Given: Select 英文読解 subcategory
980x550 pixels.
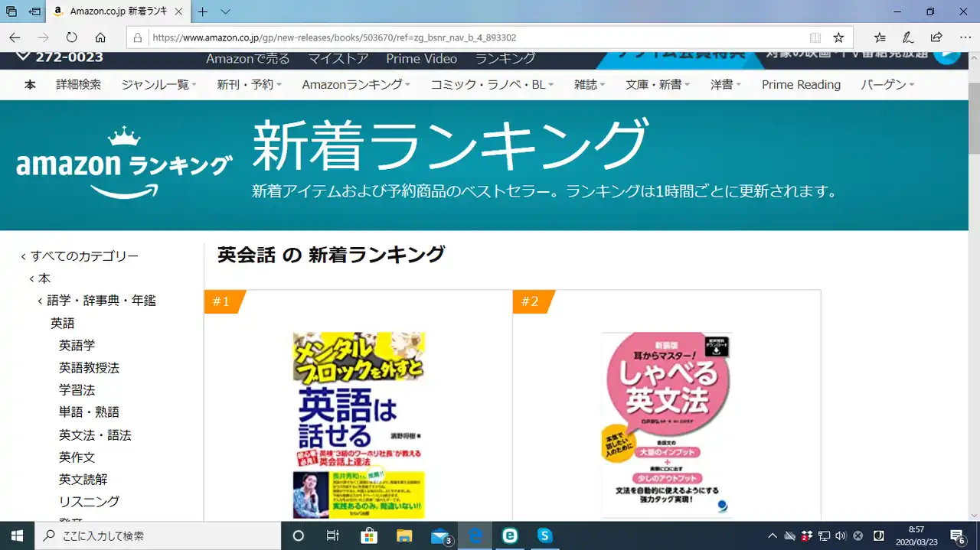Looking at the screenshot, I should tap(83, 480).
